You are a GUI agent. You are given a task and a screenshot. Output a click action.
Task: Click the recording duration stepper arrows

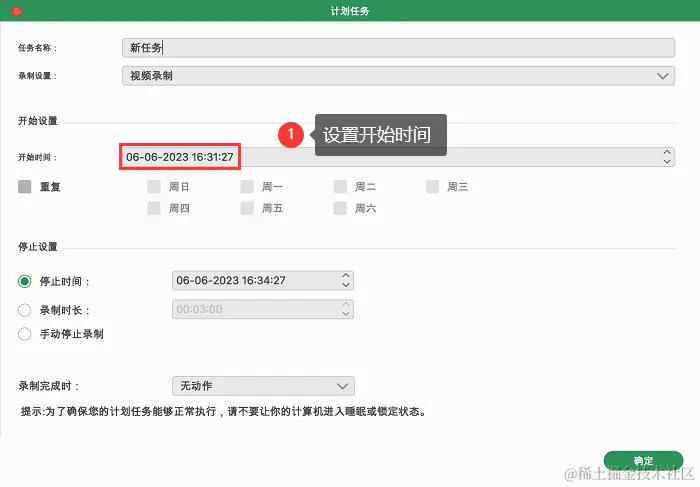click(x=346, y=309)
